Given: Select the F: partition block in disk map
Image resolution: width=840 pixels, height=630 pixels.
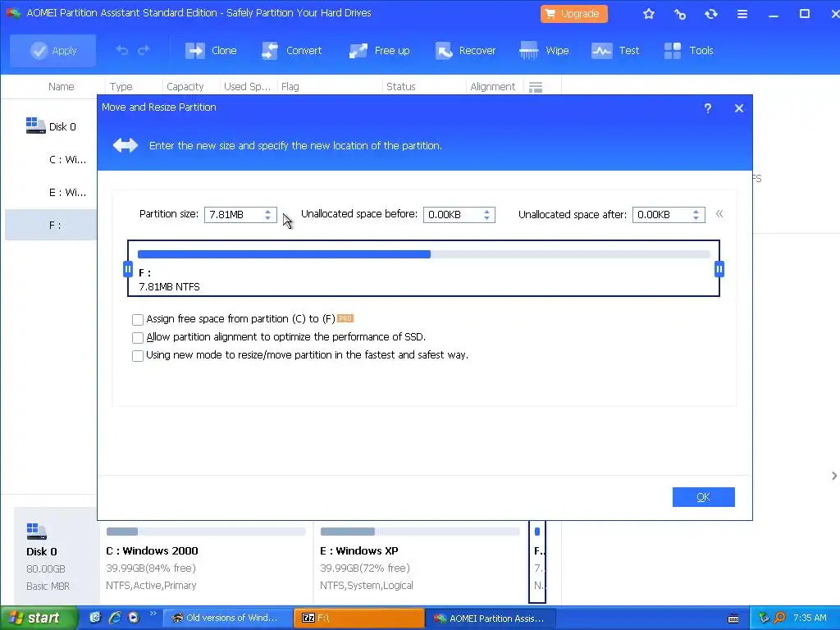Looking at the screenshot, I should click(x=537, y=563).
